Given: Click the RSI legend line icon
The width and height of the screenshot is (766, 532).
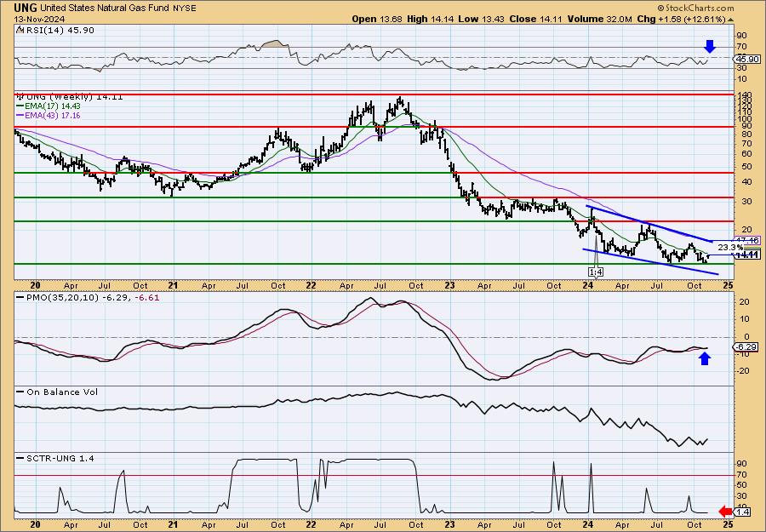Looking at the screenshot, I should tap(20, 30).
